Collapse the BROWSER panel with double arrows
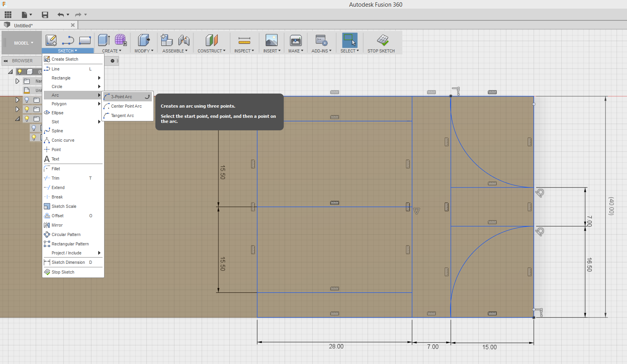This screenshot has width=627, height=364. 5,61
